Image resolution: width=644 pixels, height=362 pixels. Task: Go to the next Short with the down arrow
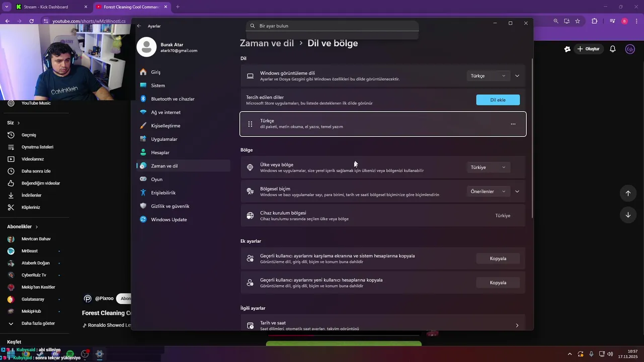pyautogui.click(x=628, y=215)
